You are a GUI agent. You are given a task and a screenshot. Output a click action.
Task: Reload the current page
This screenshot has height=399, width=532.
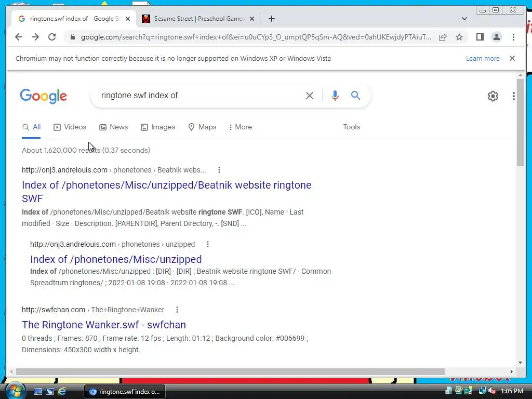point(52,37)
